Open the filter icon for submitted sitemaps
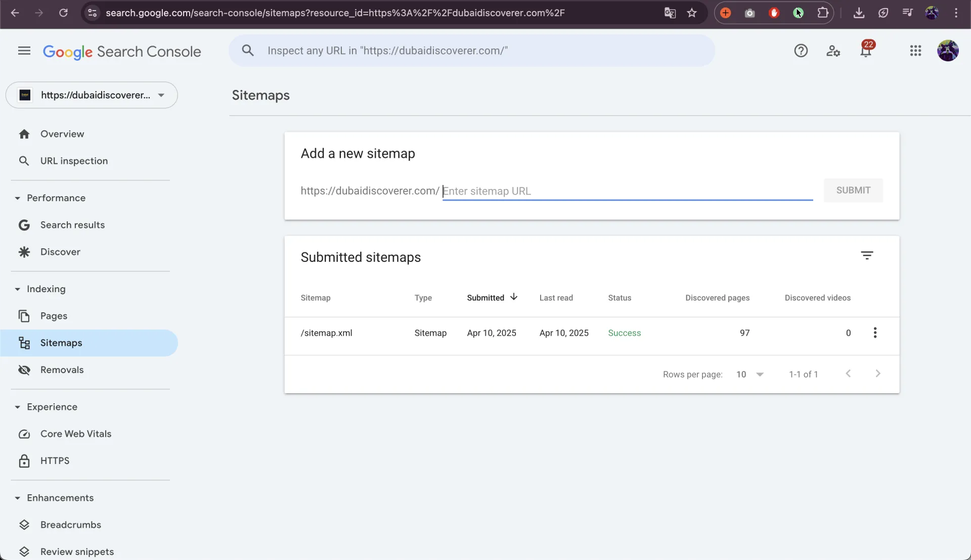The image size is (971, 560). pos(867,255)
